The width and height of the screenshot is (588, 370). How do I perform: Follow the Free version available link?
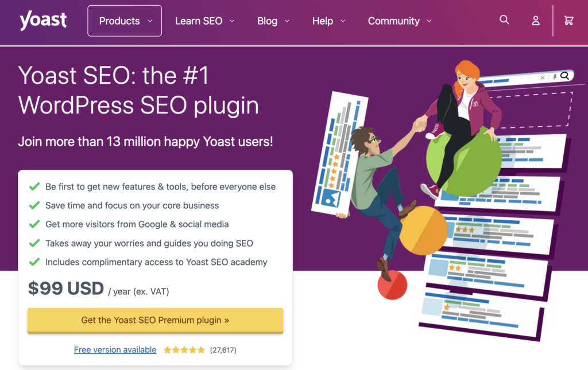pyautogui.click(x=115, y=350)
